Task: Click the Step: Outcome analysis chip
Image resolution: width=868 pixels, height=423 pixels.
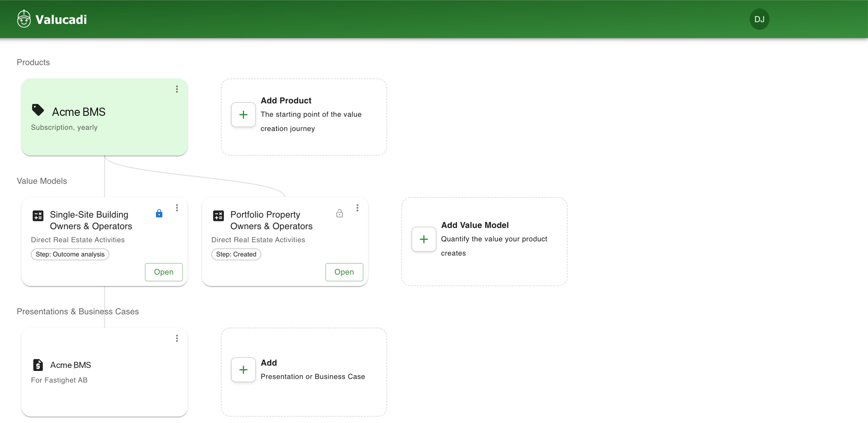Action: [70, 254]
